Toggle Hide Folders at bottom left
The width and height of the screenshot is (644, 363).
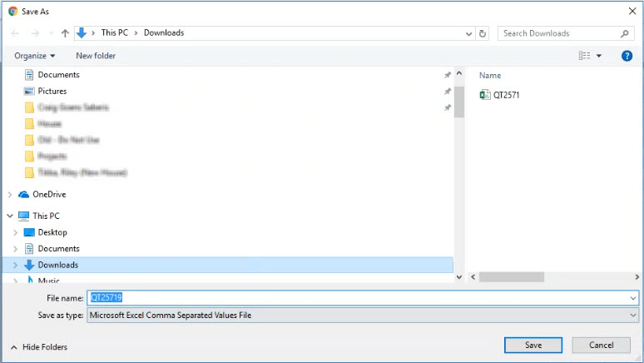click(x=39, y=346)
